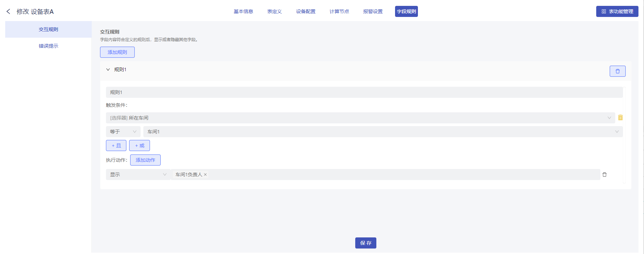Switch to the 表定义 tab
Image resolution: width=644 pixels, height=254 pixels.
click(x=275, y=11)
